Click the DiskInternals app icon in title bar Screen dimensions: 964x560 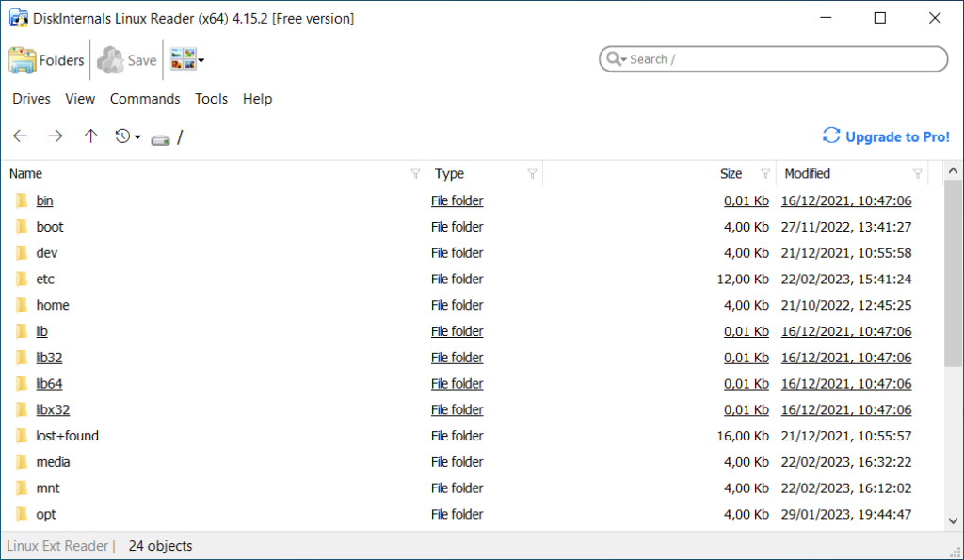19,19
